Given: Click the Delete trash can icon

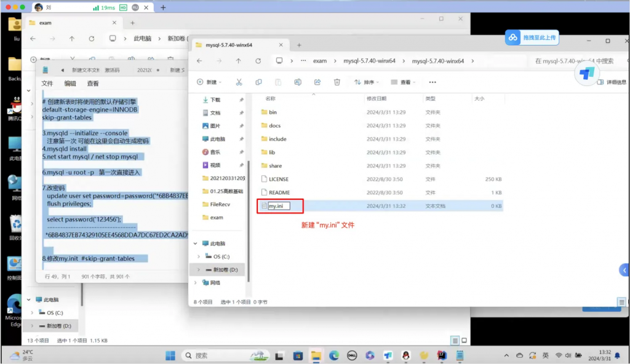Looking at the screenshot, I should coord(337,82).
